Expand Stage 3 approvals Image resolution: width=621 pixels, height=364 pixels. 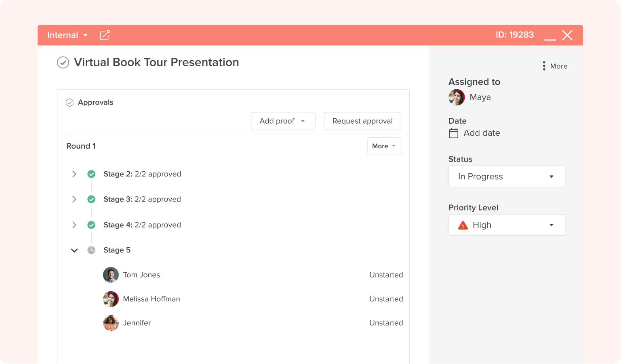(74, 199)
